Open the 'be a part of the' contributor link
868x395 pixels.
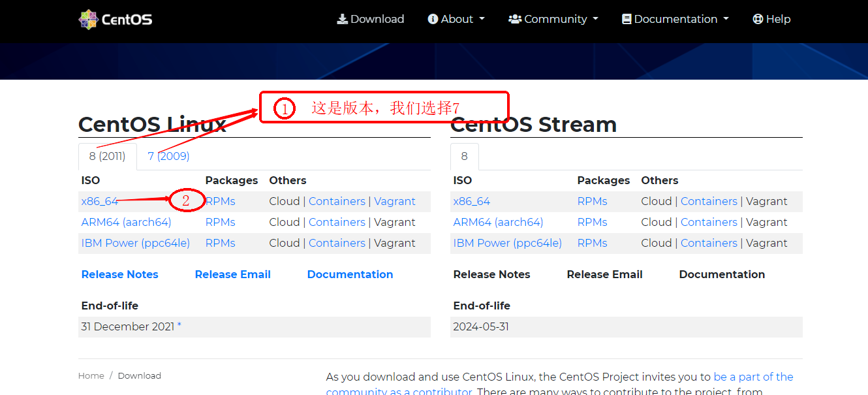click(753, 377)
